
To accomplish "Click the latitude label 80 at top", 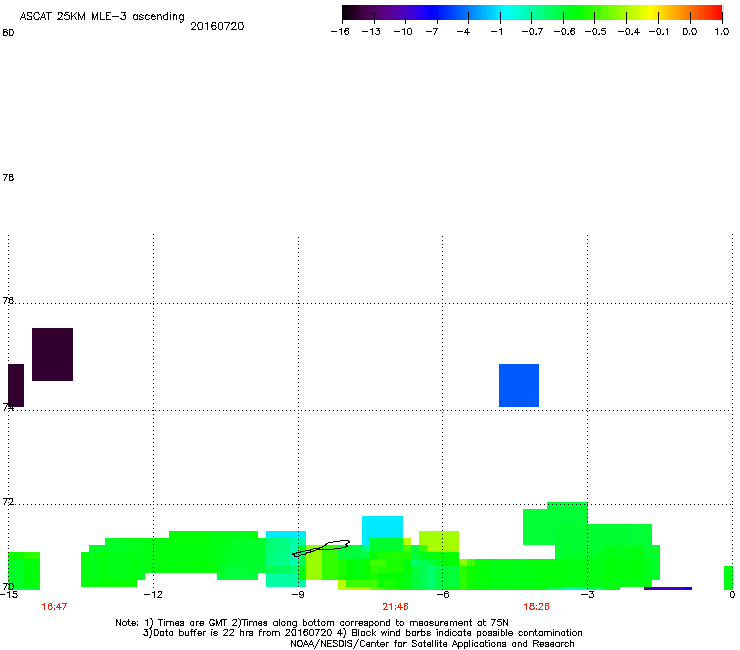I will (x=8, y=33).
